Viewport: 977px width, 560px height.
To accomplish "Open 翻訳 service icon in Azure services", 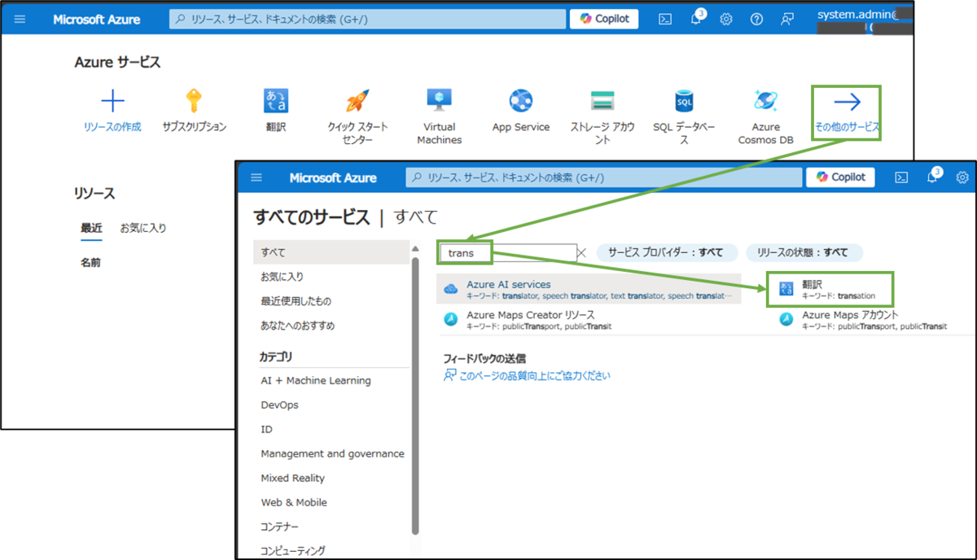I will (275, 101).
